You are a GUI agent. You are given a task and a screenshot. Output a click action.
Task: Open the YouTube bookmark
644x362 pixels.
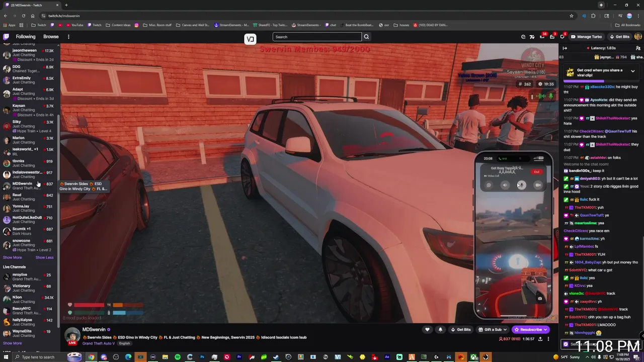click(x=74, y=25)
